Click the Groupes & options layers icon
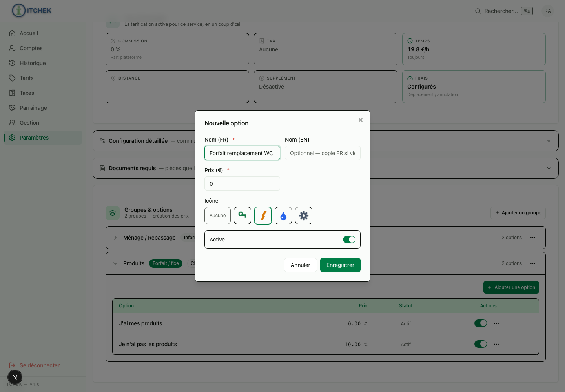The image size is (565, 392). [x=113, y=213]
